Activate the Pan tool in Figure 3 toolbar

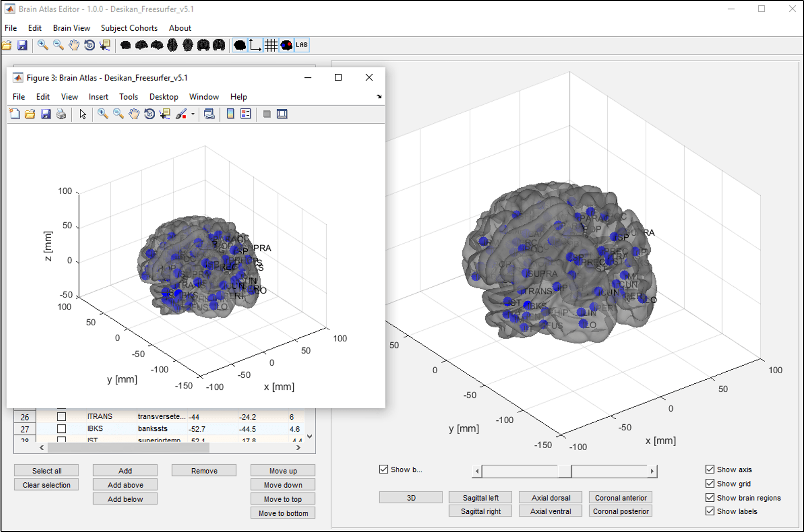coord(134,114)
